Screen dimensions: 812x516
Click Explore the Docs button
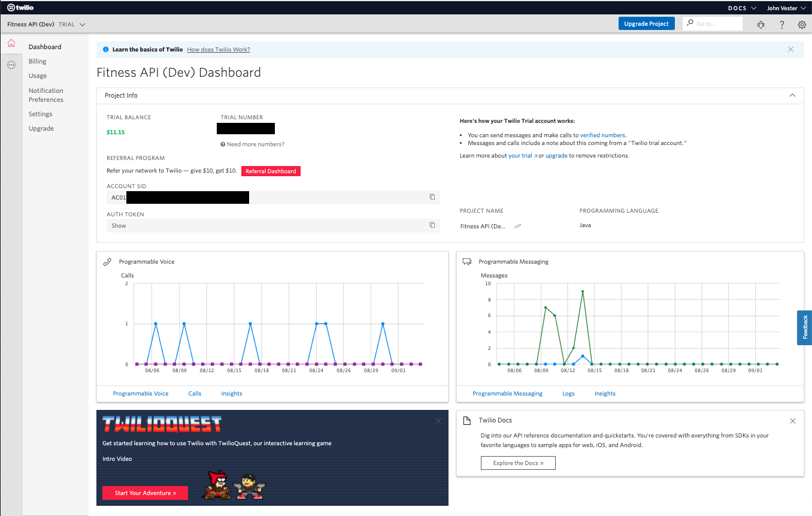pyautogui.click(x=518, y=463)
